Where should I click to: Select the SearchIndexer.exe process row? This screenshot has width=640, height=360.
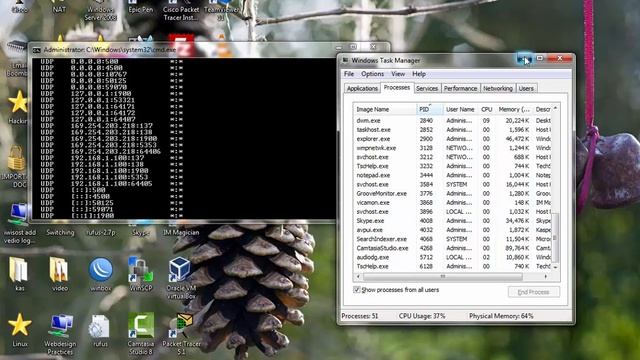coord(452,239)
